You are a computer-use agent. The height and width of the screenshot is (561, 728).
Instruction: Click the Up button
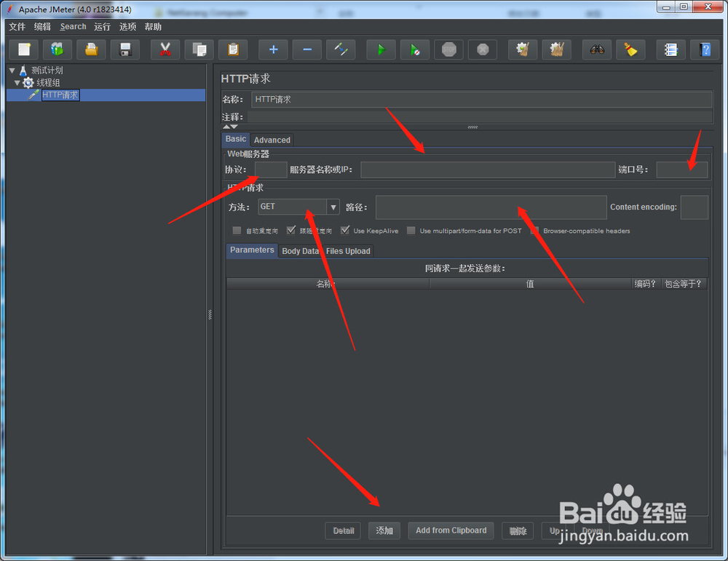tap(555, 531)
